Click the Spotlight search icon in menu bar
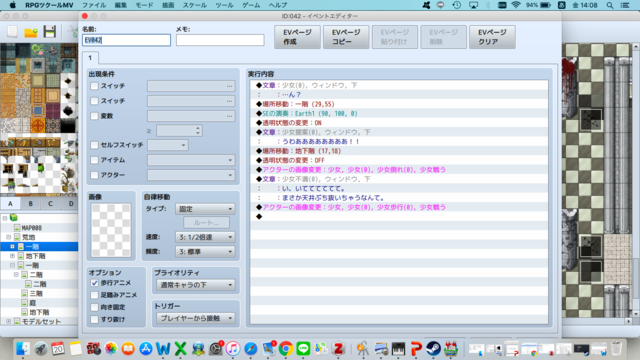This screenshot has height=360, width=640. tap(610, 5)
